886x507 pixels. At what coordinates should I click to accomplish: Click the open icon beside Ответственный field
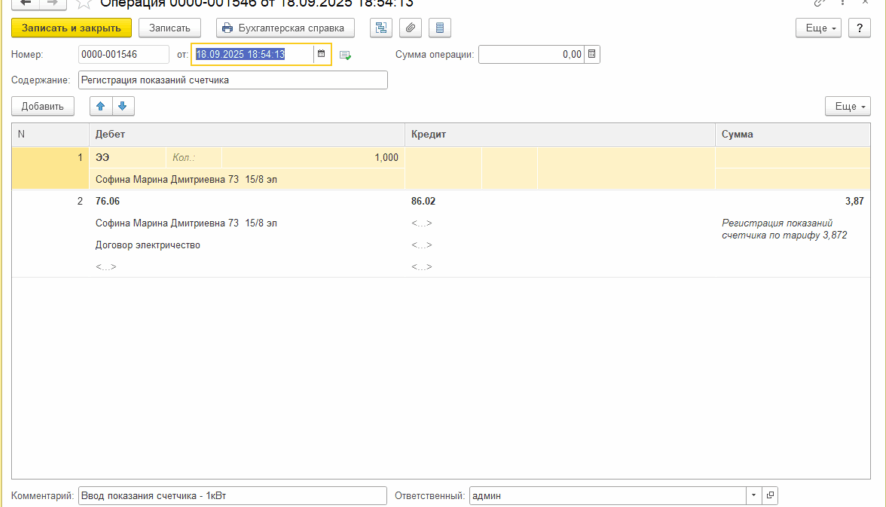[x=769, y=495]
